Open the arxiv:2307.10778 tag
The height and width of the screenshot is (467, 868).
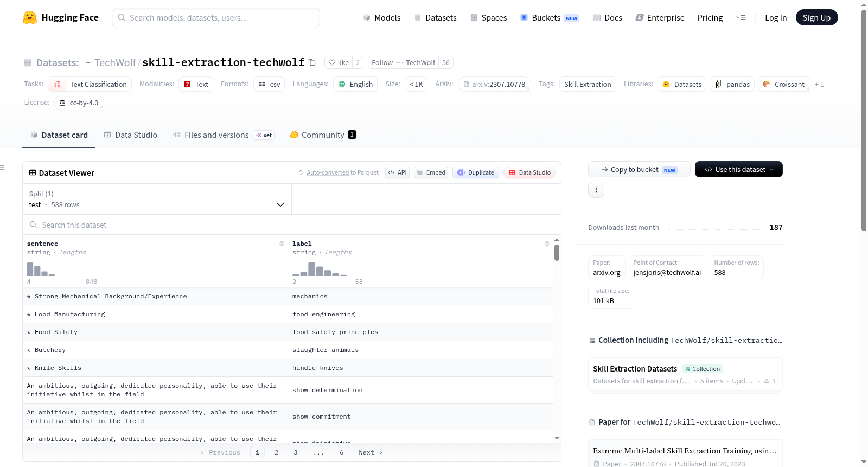point(494,84)
